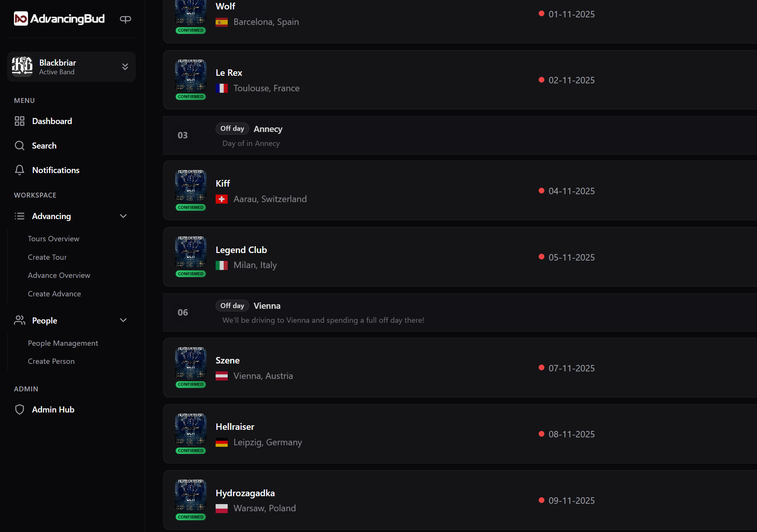The image size is (757, 532).
Task: Open the Create Advance link
Action: (54, 294)
